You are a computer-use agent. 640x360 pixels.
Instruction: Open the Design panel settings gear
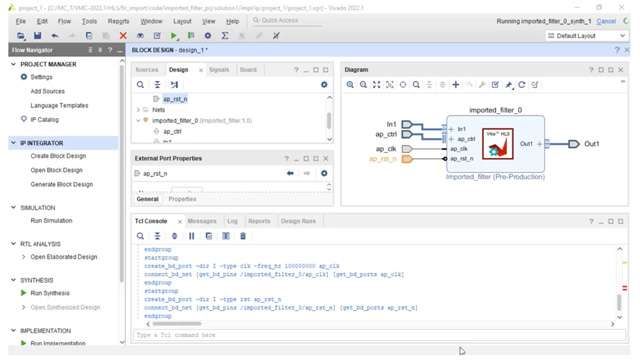click(x=324, y=84)
